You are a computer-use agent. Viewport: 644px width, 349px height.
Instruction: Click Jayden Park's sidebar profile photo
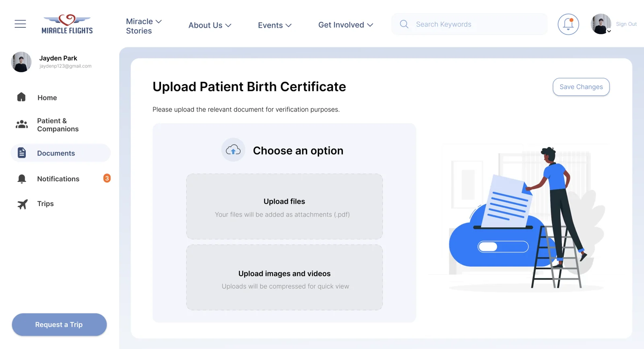tap(21, 62)
